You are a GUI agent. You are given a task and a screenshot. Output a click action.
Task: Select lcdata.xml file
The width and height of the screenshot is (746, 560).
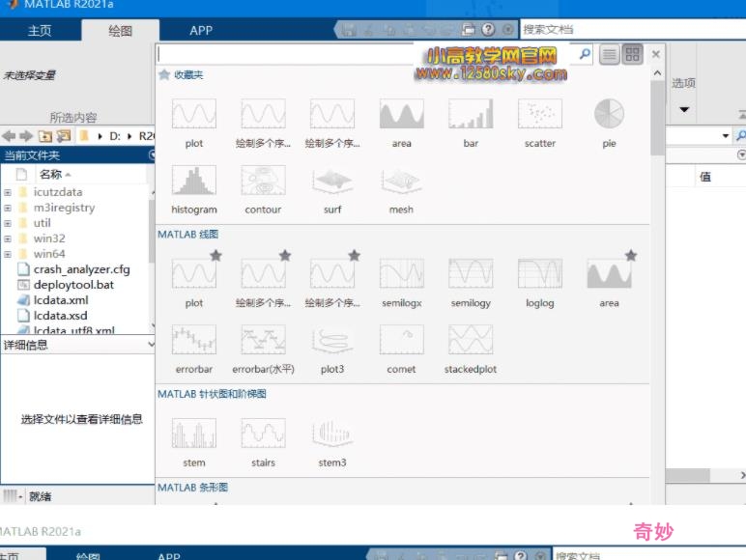pos(61,300)
